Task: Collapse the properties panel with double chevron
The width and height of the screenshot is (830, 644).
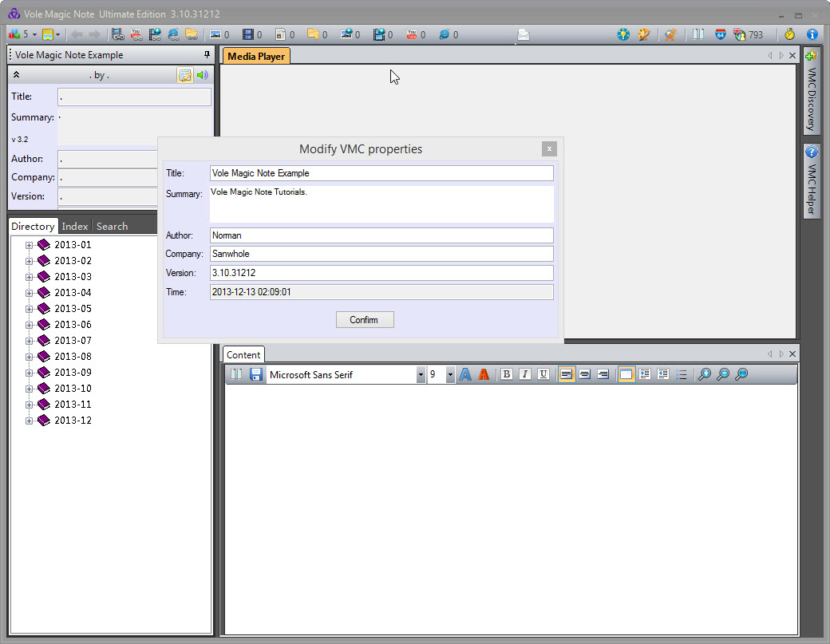Action: click(x=17, y=74)
